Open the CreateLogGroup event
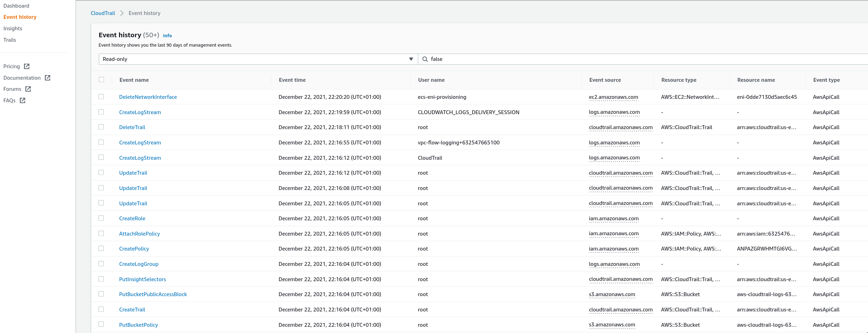 [139, 264]
